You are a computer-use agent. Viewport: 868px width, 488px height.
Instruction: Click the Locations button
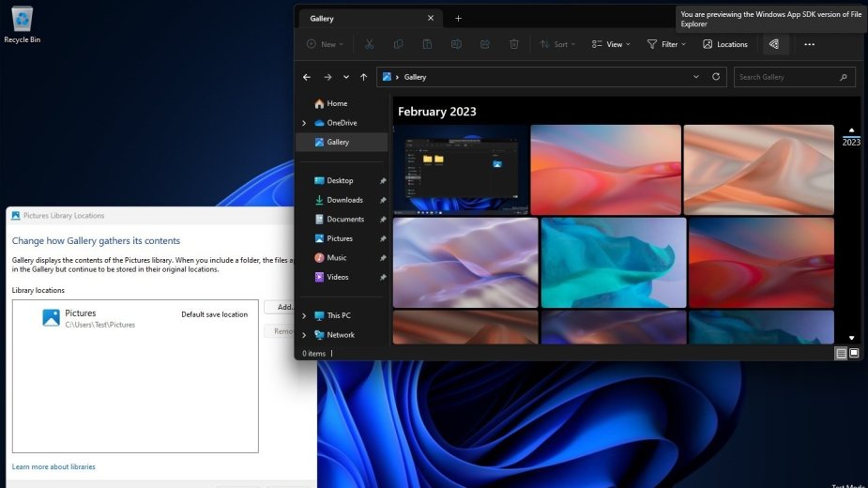tap(725, 44)
